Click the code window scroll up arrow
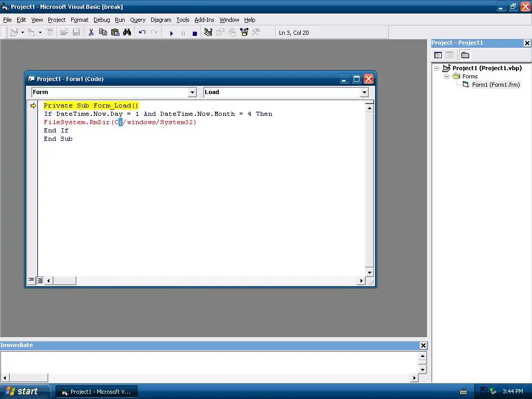 [369, 108]
